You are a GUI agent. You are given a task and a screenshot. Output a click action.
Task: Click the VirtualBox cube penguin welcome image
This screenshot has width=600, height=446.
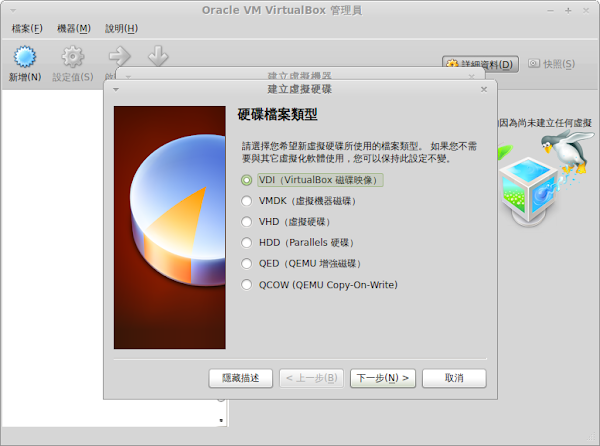click(x=546, y=178)
